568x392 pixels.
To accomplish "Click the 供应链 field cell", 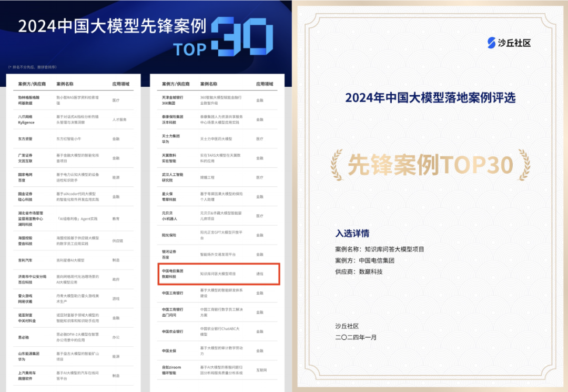I will 117,241.
